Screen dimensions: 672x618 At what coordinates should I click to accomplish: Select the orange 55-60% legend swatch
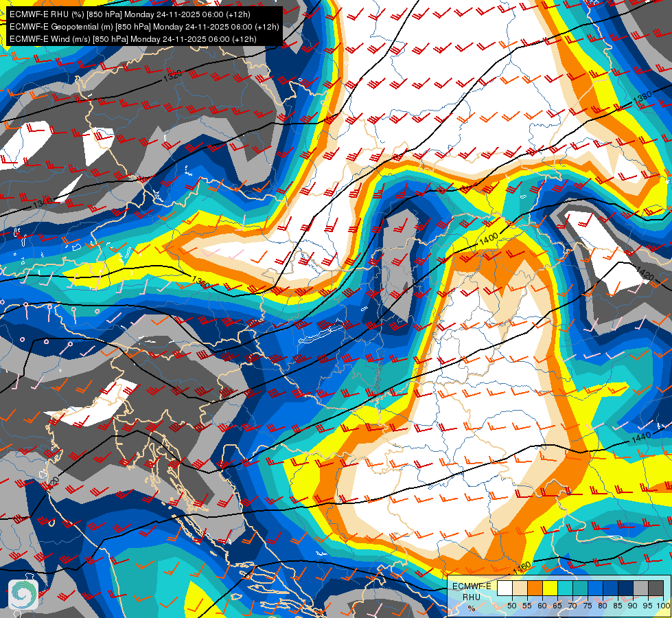pyautogui.click(x=535, y=588)
